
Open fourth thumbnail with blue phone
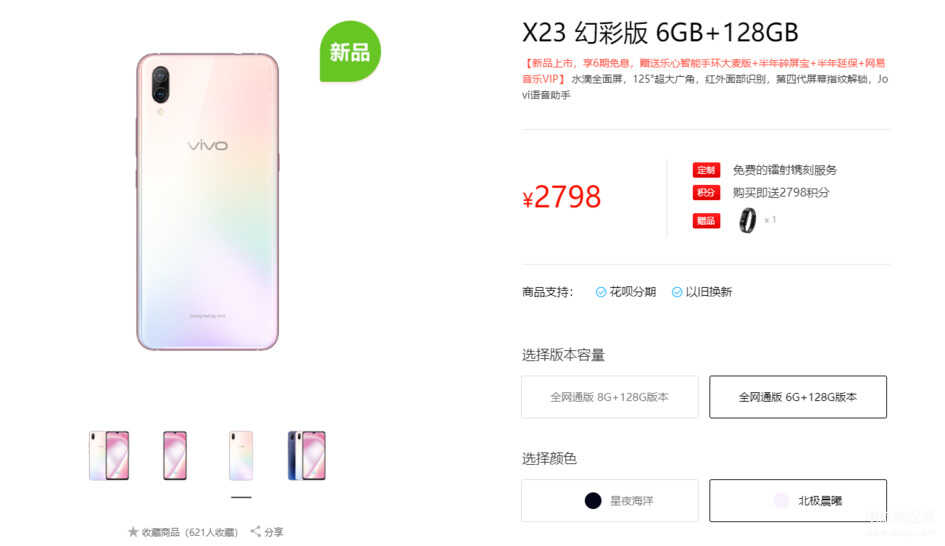pos(307,456)
